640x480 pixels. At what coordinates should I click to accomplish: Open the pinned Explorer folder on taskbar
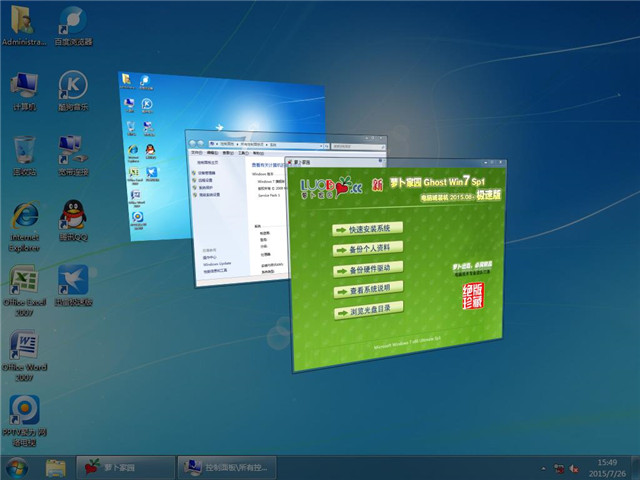coord(56,468)
